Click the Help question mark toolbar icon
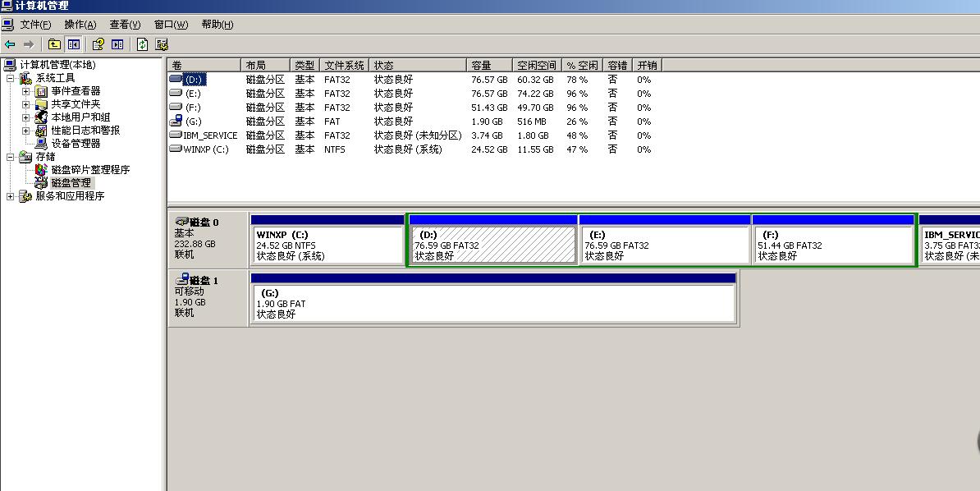 point(98,44)
